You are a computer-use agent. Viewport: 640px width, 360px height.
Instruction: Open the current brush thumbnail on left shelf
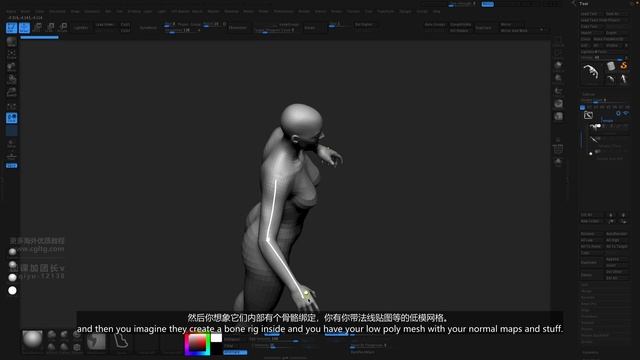coord(11,41)
